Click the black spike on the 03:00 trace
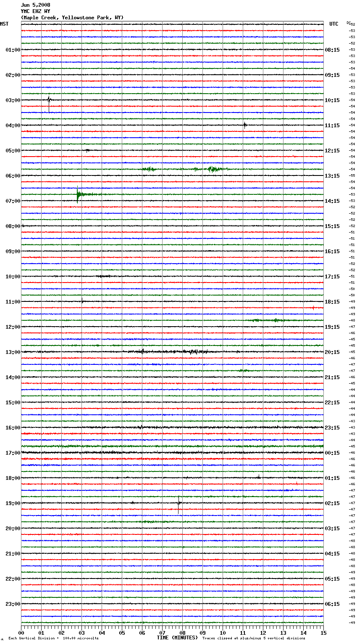The image size is (357, 644). pos(49,103)
